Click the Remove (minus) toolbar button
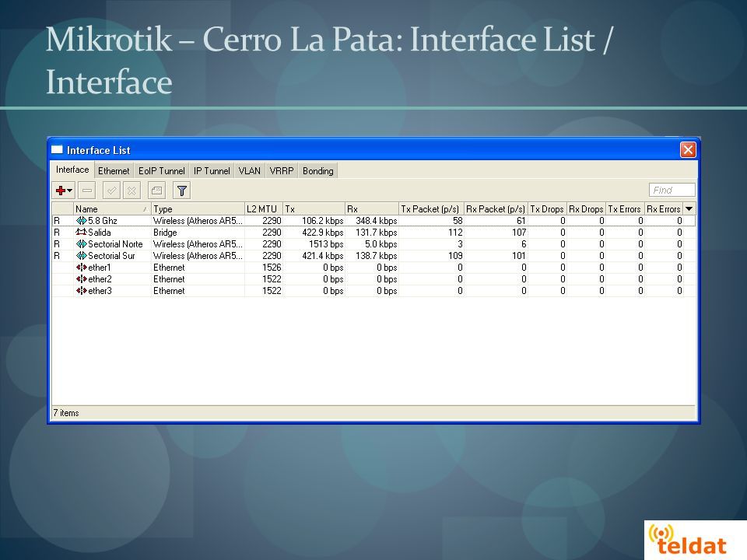This screenshot has width=747, height=560. click(x=87, y=191)
